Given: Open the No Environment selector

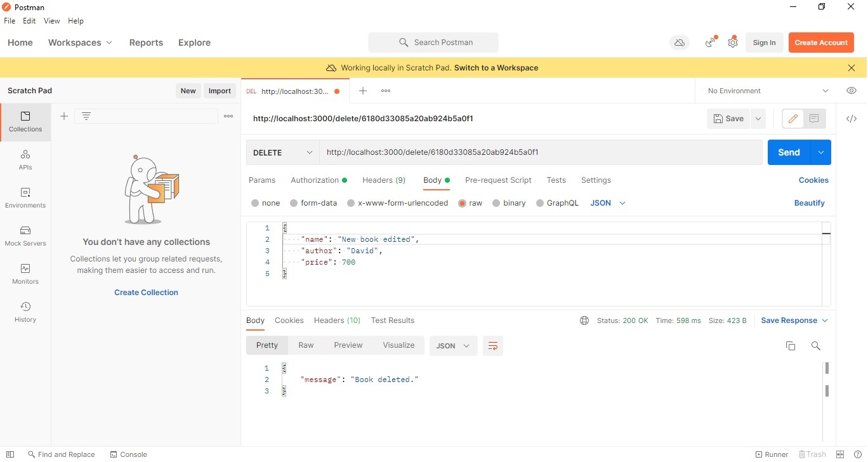Looking at the screenshot, I should [768, 91].
